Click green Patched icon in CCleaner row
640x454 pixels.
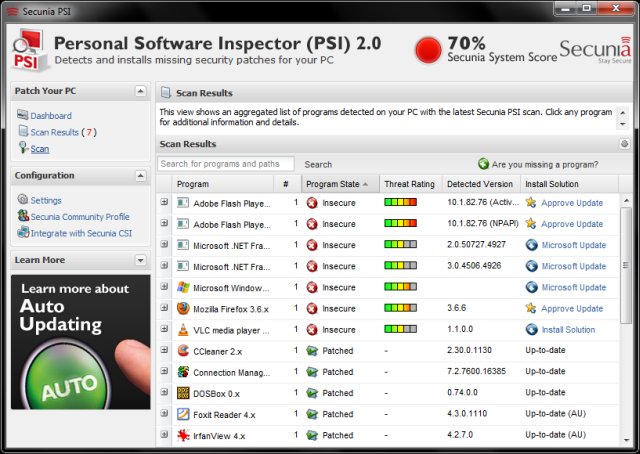(312, 351)
